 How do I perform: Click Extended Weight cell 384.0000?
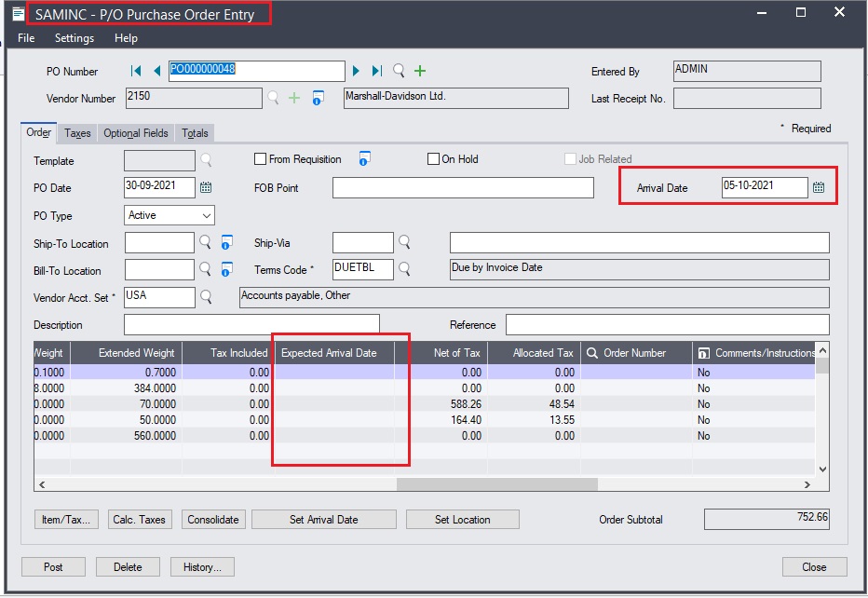(x=127, y=388)
